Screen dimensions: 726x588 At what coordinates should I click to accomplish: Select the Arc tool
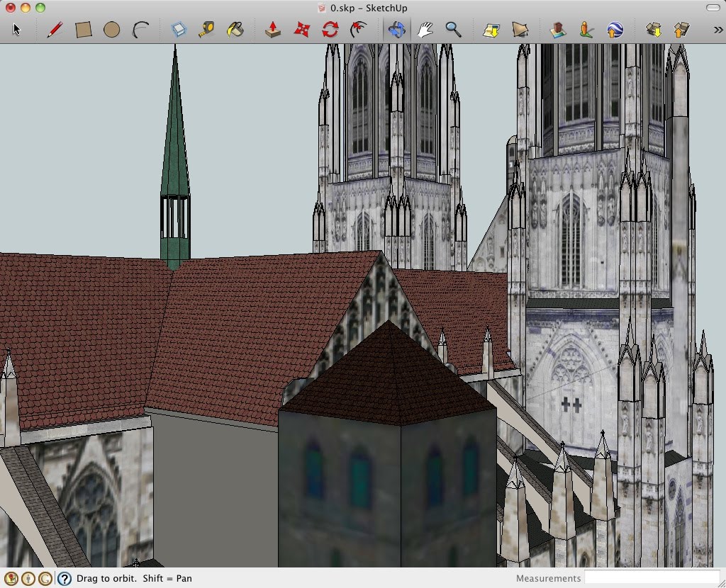[140, 30]
